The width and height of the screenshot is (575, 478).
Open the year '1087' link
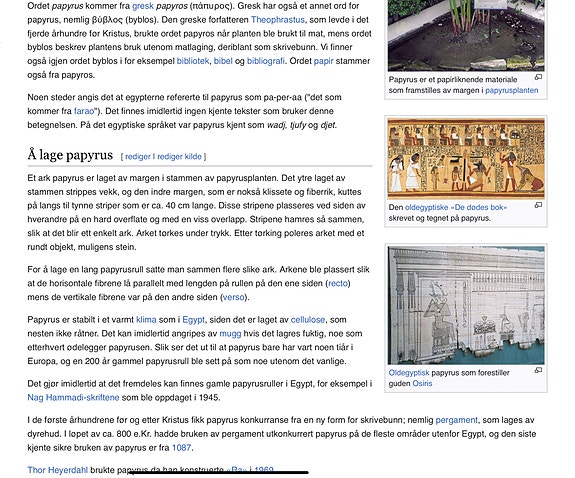click(x=182, y=448)
